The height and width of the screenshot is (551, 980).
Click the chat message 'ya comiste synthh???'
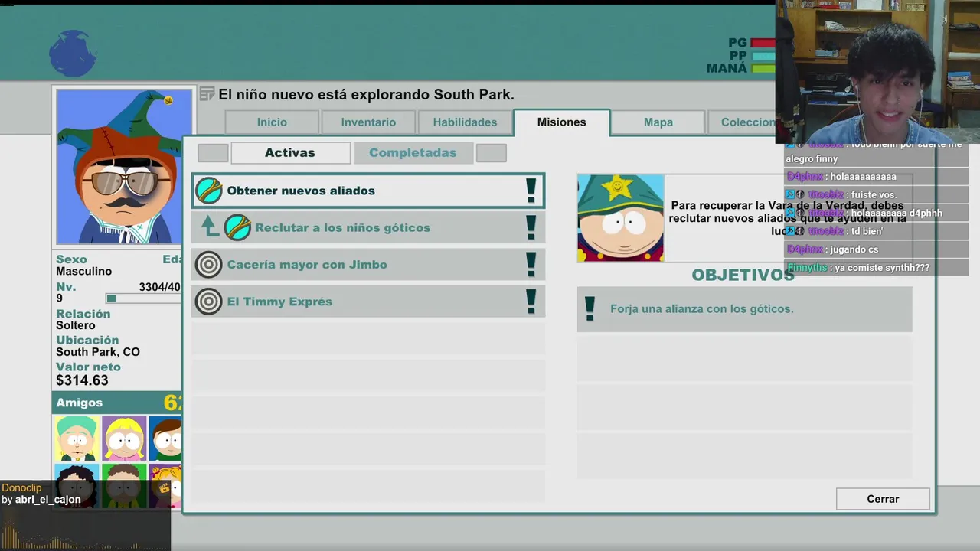coord(882,268)
